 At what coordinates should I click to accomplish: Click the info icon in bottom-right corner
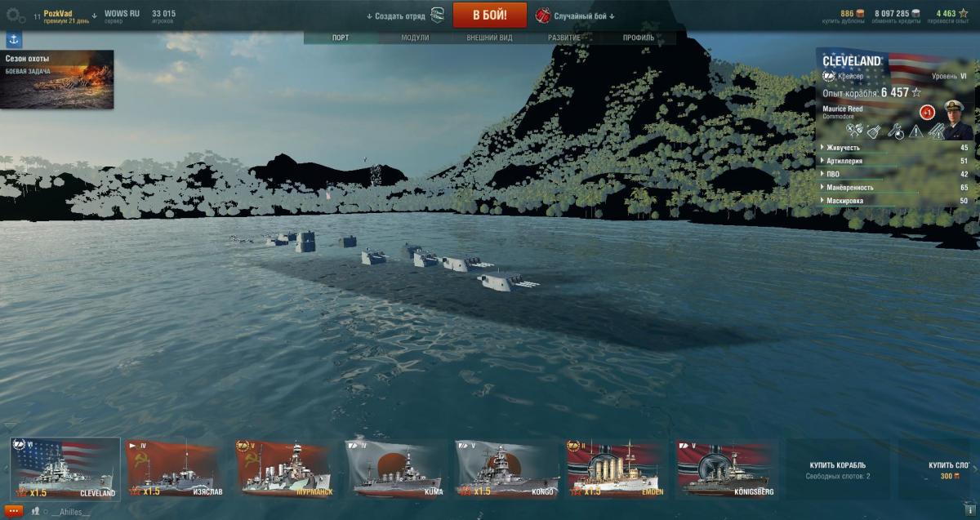[x=969, y=511]
